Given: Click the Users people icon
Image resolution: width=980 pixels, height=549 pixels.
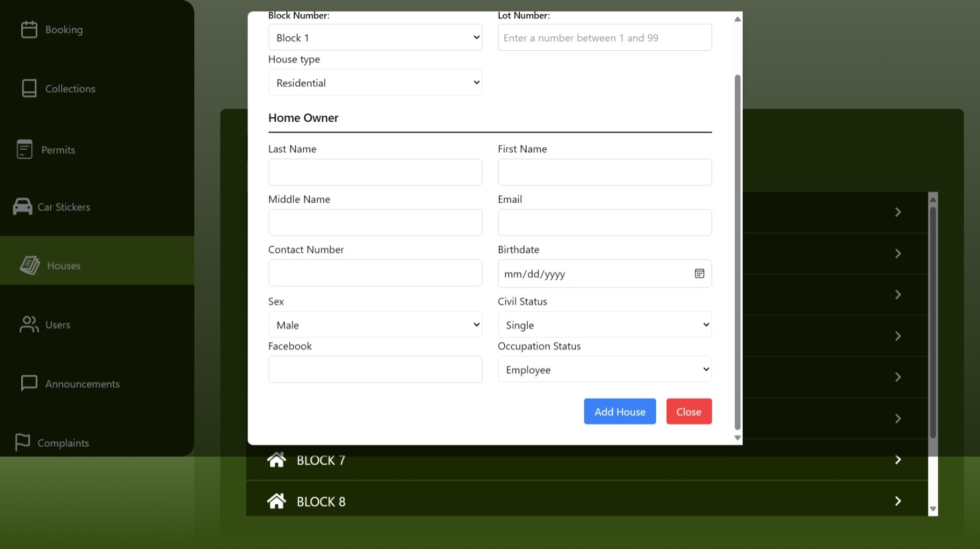Looking at the screenshot, I should (29, 324).
